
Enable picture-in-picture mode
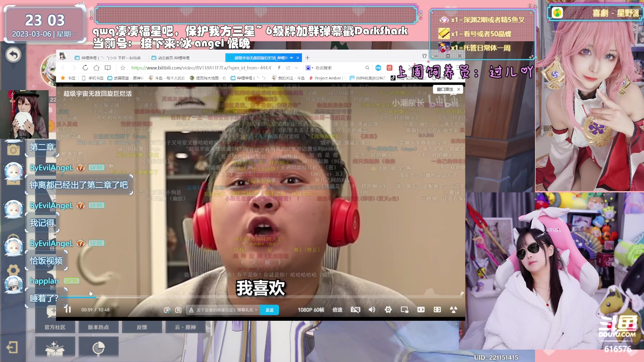click(405, 310)
